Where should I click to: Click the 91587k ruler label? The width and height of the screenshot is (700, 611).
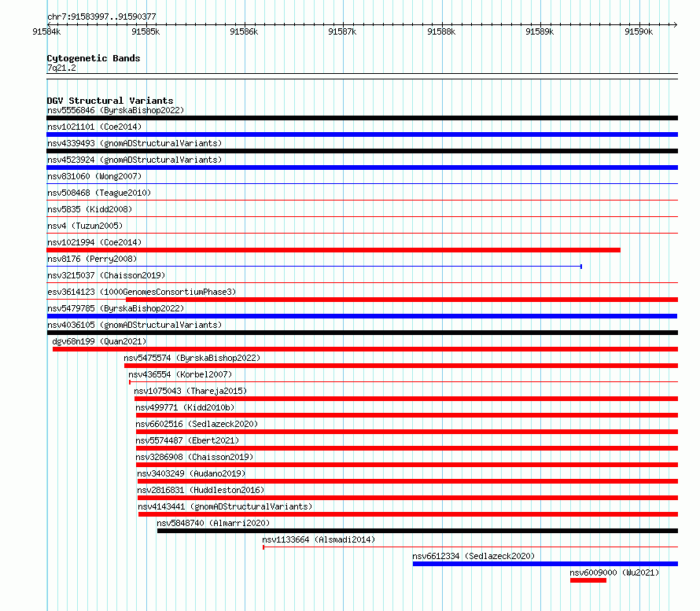pyautogui.click(x=342, y=31)
